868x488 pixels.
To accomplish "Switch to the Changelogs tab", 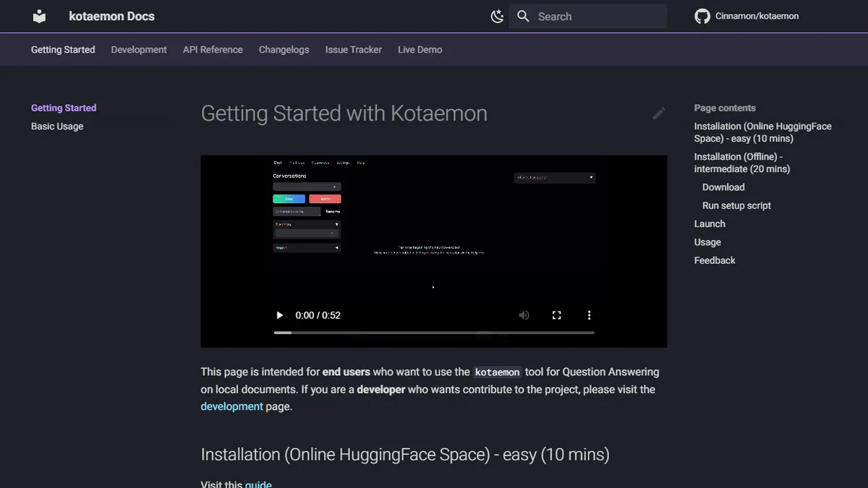I will [x=284, y=50].
